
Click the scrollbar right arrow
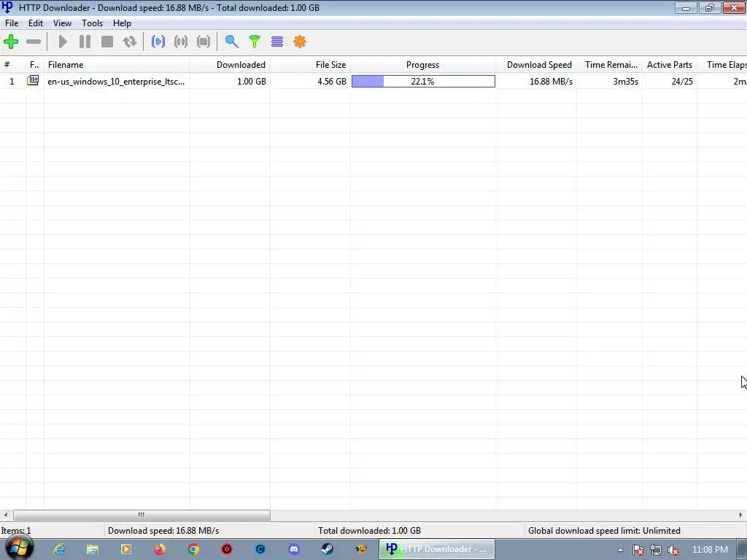(741, 515)
